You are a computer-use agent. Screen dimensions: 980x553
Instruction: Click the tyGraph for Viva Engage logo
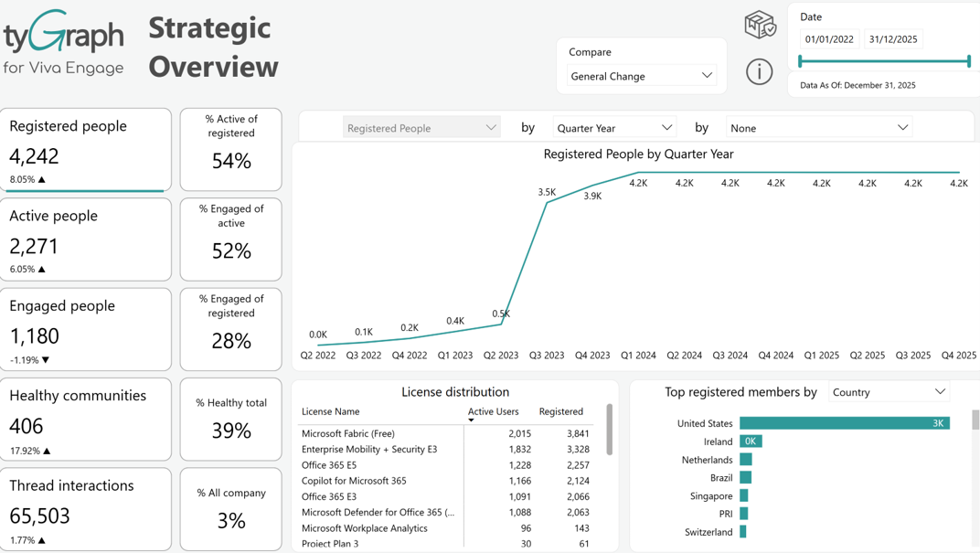63,42
